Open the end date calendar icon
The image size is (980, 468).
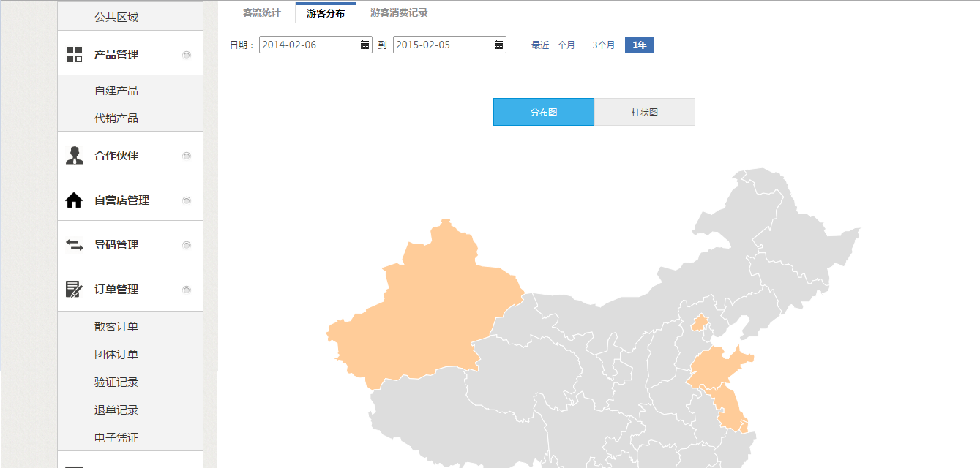[499, 45]
